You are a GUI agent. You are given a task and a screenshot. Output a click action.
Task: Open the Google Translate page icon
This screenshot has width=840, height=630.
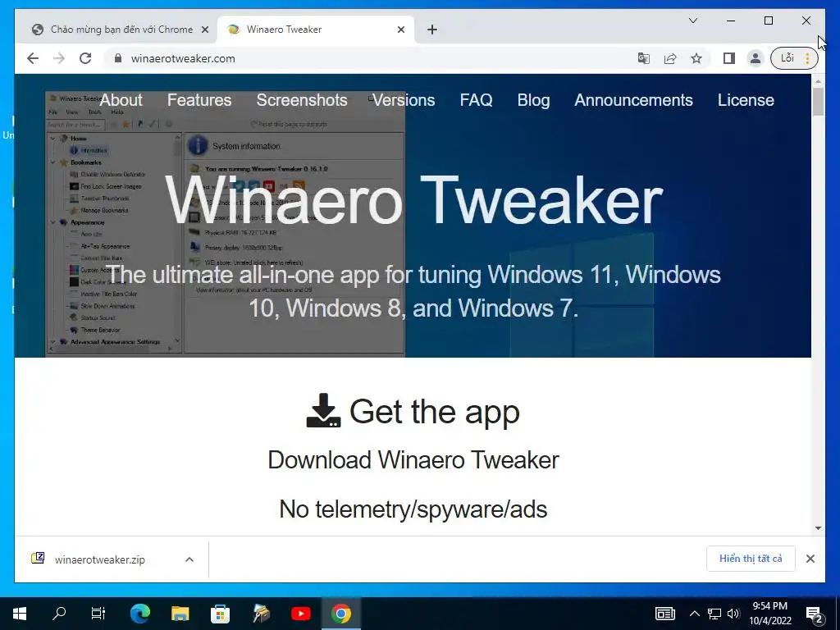(x=644, y=58)
